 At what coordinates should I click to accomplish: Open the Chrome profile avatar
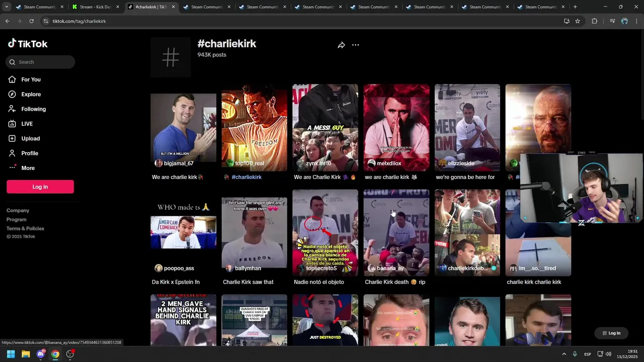point(624,21)
